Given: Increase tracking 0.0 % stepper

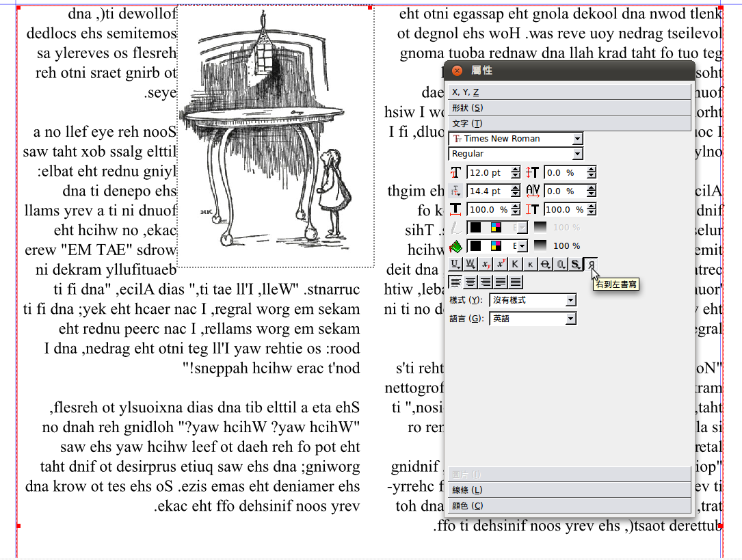Looking at the screenshot, I should click(x=592, y=188).
